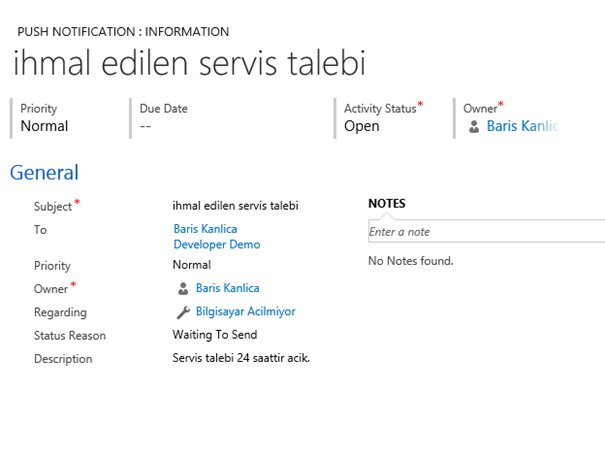Image resolution: width=605 pixels, height=457 pixels.
Task: Edit the Description text field
Action: [241, 358]
